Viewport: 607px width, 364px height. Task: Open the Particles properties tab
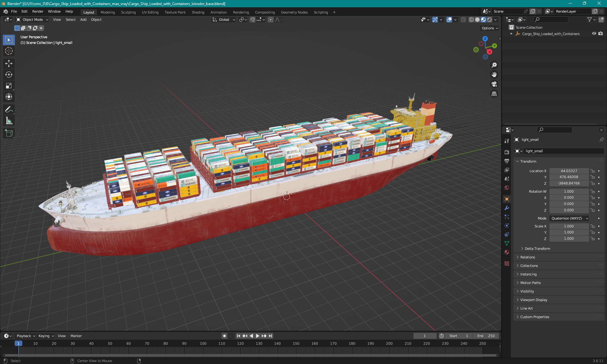click(507, 217)
